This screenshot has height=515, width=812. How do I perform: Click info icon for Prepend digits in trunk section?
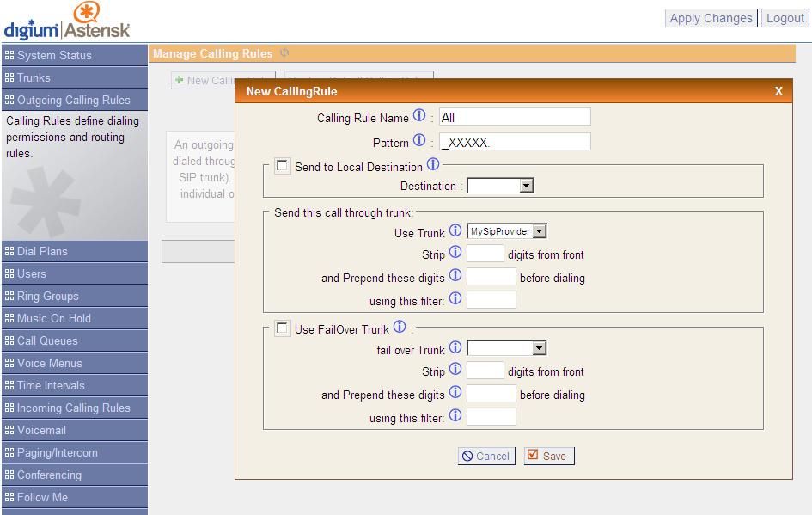[455, 275]
